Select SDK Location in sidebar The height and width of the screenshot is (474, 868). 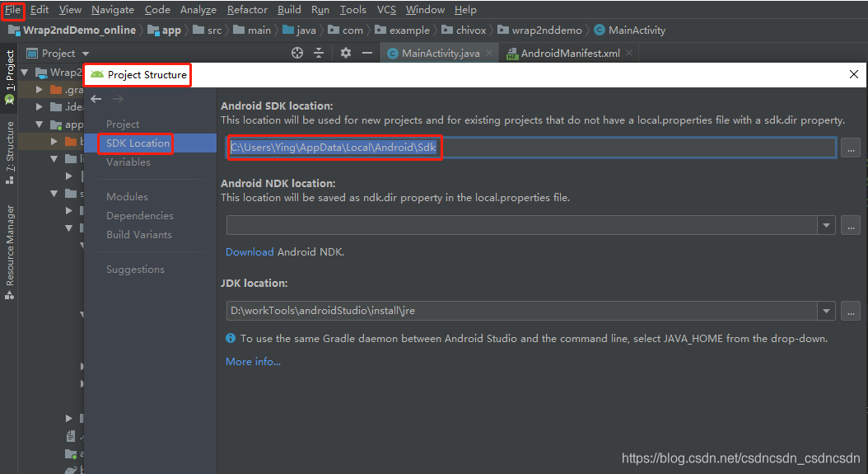coord(151,143)
